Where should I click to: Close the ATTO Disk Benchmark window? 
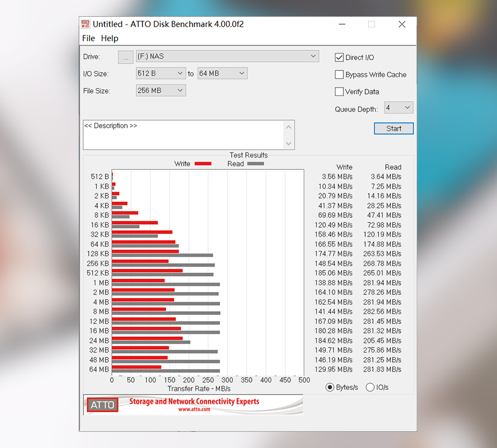click(x=402, y=25)
